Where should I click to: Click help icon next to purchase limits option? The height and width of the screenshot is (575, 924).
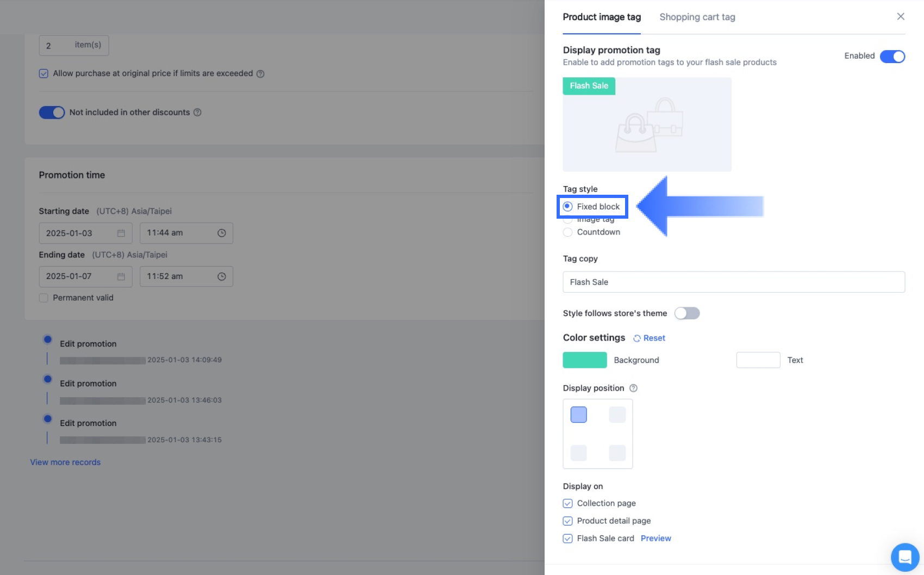tap(260, 74)
